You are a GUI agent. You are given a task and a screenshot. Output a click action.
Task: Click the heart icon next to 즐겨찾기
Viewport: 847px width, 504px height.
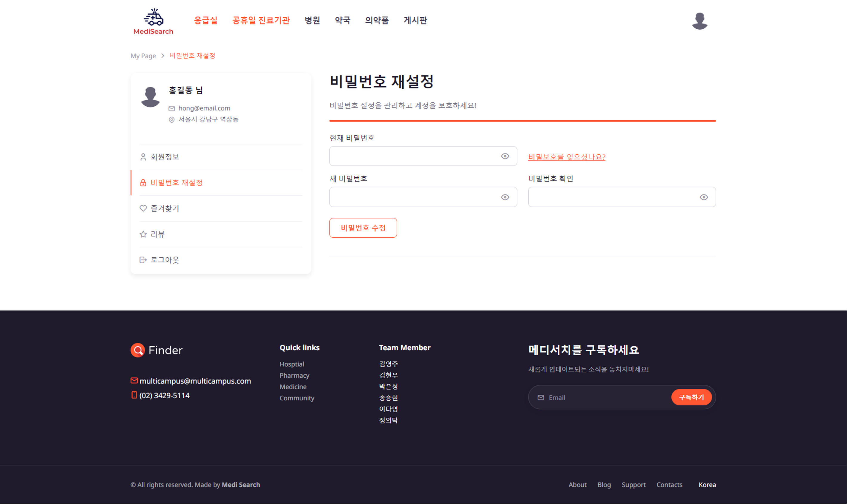[x=143, y=208]
